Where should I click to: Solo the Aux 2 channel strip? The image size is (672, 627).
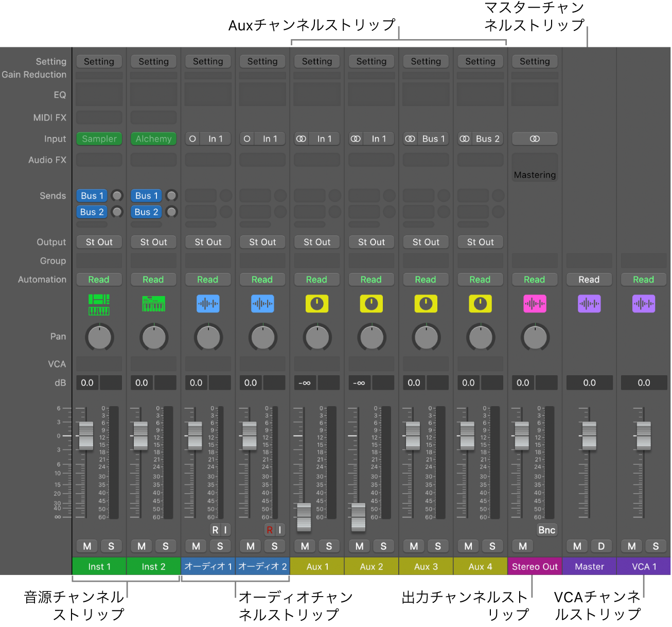383,546
